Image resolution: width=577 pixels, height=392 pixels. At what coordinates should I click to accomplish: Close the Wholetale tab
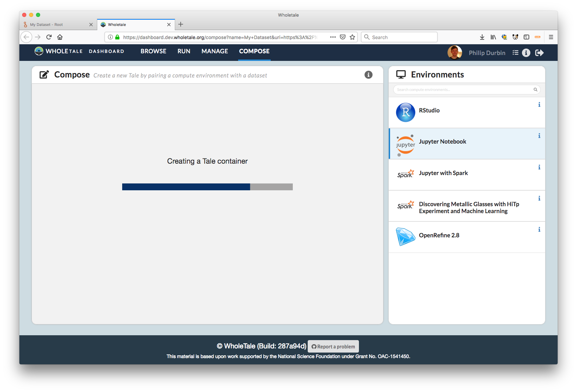pyautogui.click(x=169, y=25)
